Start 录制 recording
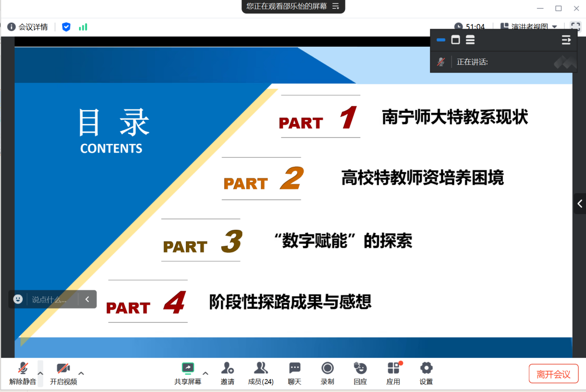This screenshot has height=392, width=586. pyautogui.click(x=327, y=373)
